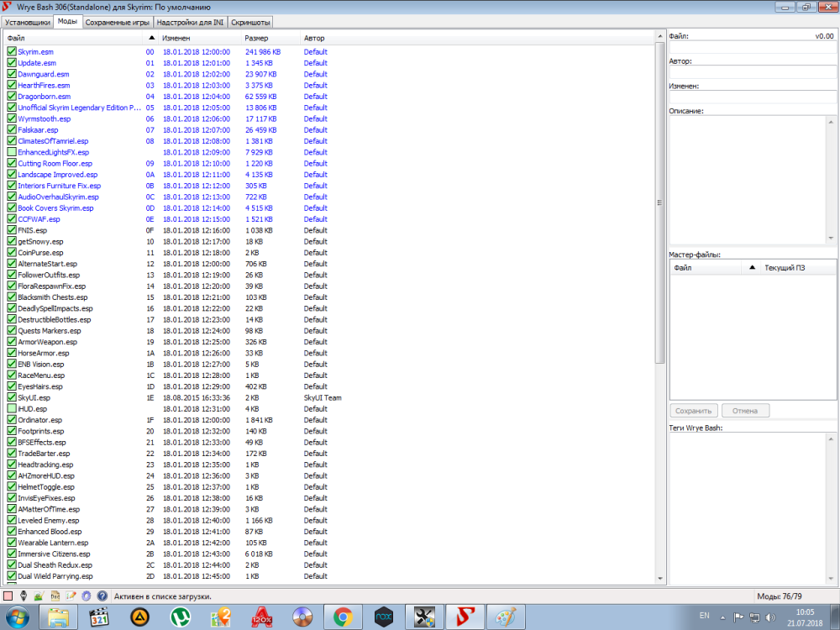The width and height of the screenshot is (840, 630).
Task: Launch Skyrim via the status bar game icon
Action: click(x=24, y=596)
